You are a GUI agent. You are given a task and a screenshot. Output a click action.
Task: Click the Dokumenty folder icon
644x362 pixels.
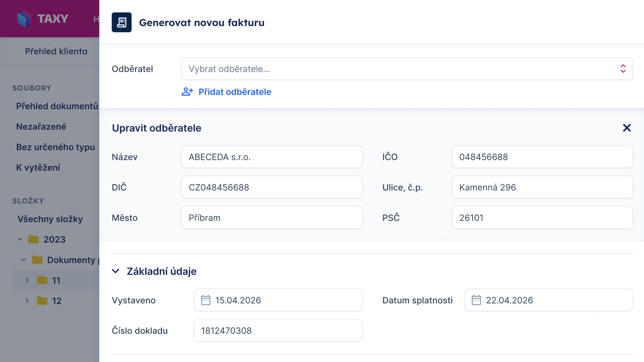(x=37, y=260)
